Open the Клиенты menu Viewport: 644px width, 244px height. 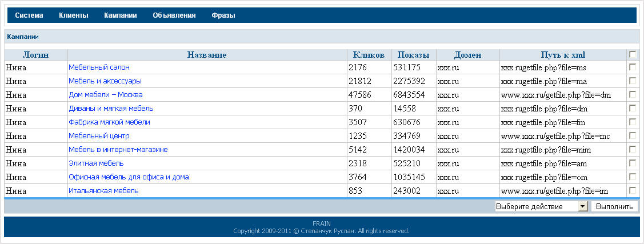point(73,15)
